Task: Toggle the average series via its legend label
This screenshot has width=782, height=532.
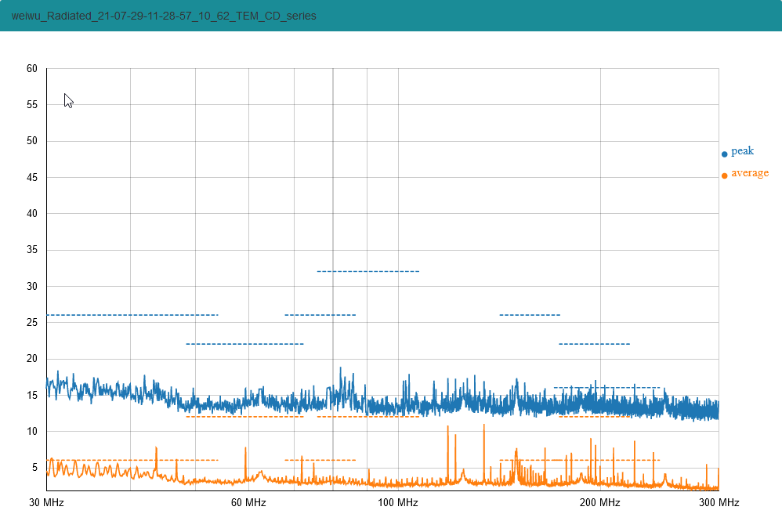Action: [750, 173]
